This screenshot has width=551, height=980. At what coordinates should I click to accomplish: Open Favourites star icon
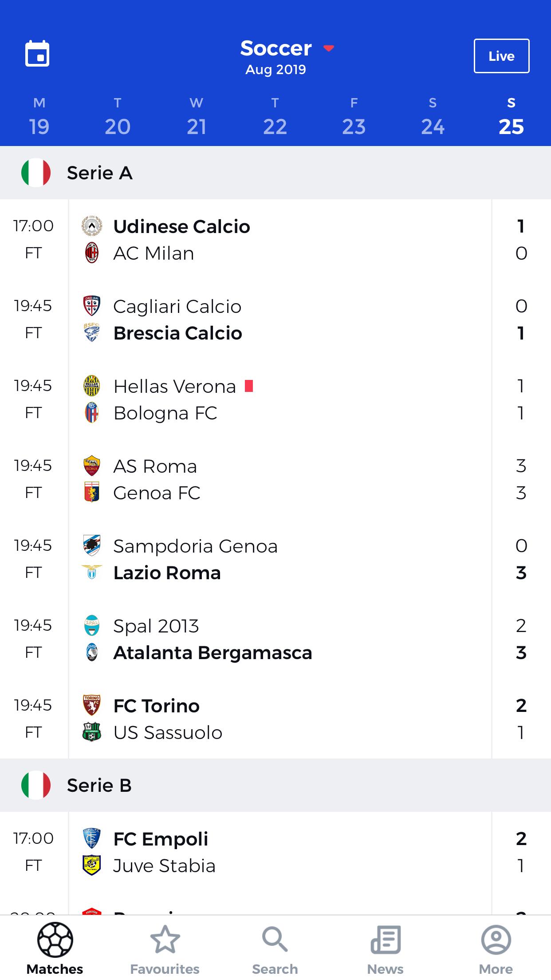(165, 939)
